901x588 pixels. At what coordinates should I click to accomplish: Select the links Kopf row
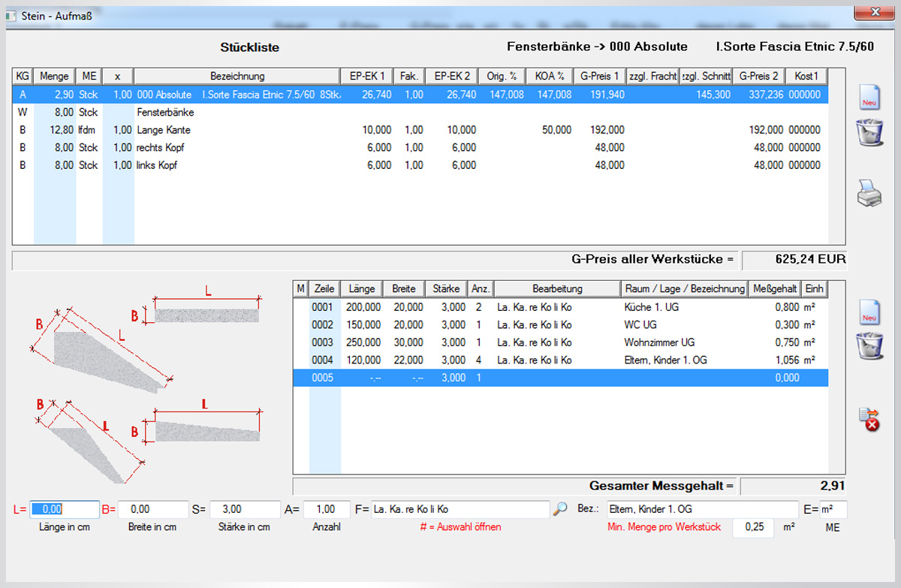(420, 165)
